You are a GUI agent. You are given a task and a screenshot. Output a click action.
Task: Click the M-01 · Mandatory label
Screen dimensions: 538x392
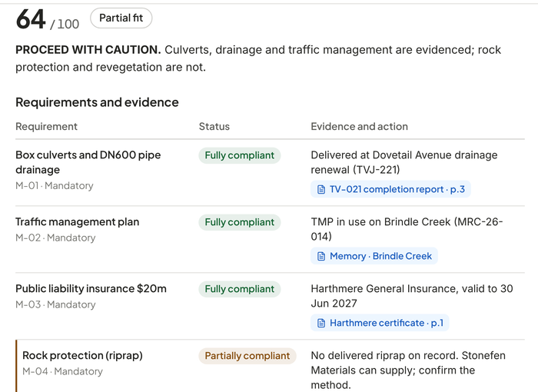(55, 186)
